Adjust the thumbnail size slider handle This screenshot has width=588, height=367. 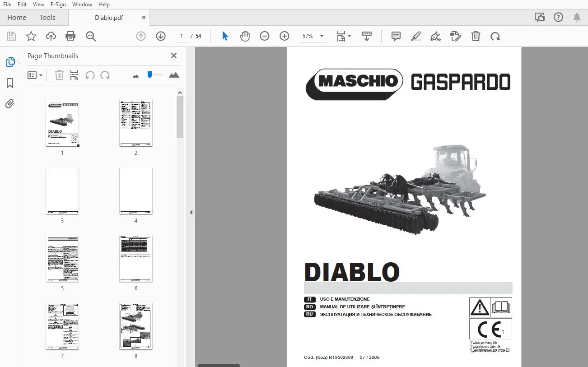click(x=149, y=74)
